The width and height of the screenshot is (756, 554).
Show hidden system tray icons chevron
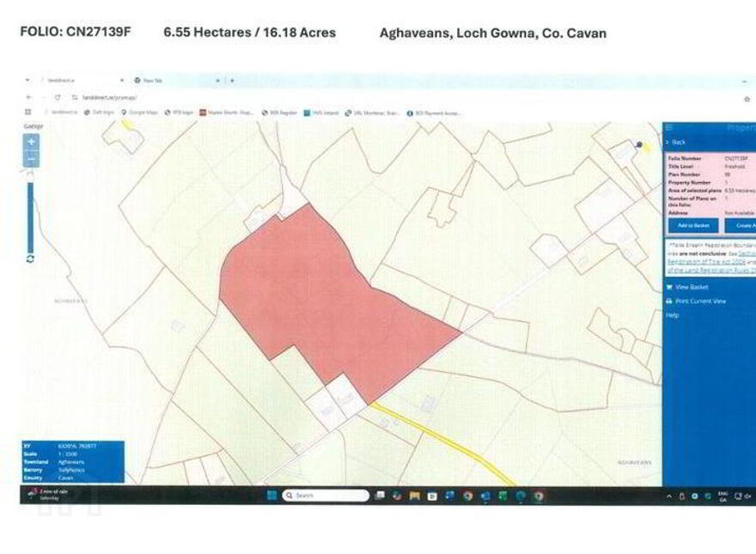(669, 496)
